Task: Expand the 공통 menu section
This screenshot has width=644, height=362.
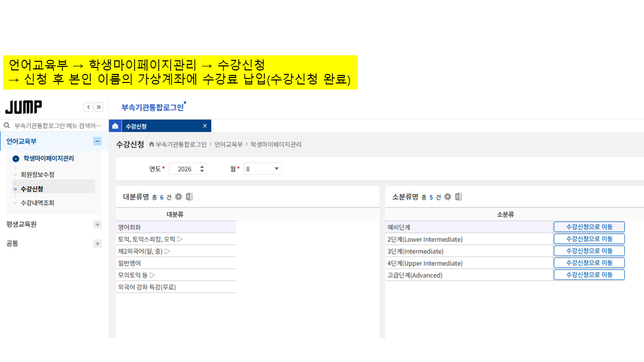Action: 98,243
